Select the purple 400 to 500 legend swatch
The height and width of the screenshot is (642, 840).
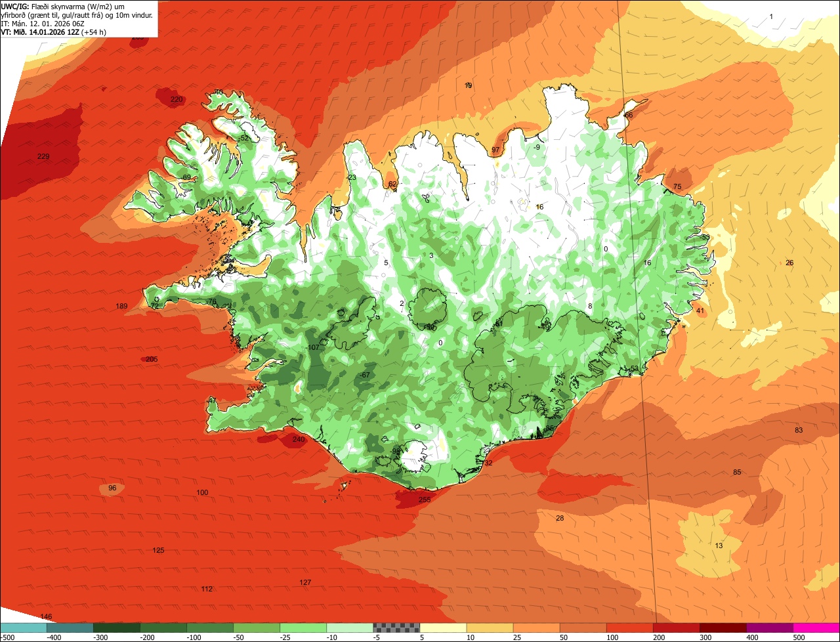click(x=770, y=628)
